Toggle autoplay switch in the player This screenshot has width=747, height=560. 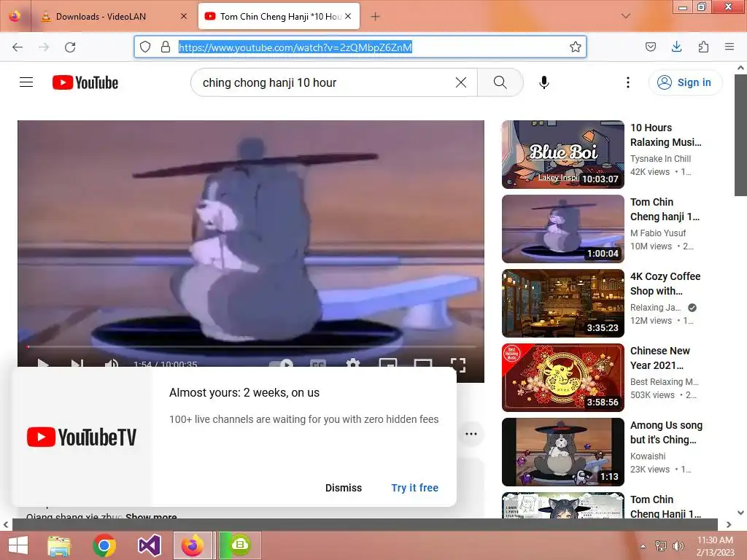point(282,364)
